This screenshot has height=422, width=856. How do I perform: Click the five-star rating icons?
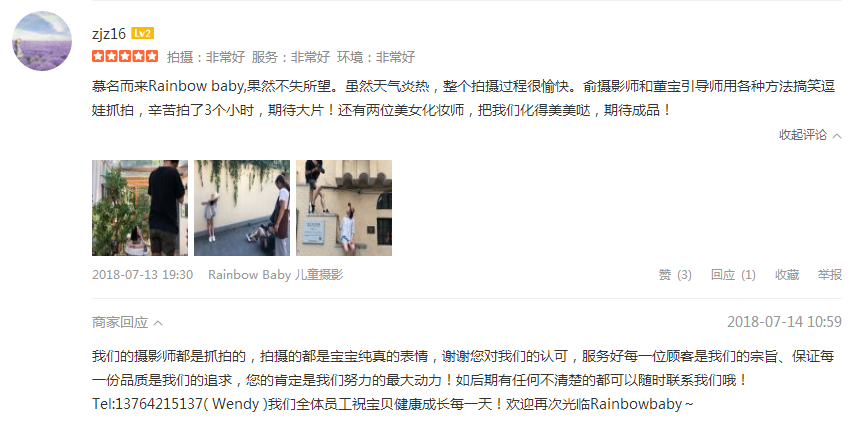pyautogui.click(x=125, y=56)
